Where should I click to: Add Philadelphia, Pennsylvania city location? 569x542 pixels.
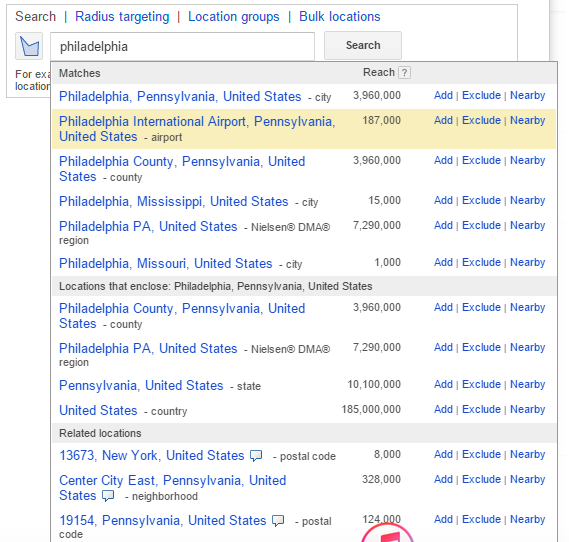[443, 95]
